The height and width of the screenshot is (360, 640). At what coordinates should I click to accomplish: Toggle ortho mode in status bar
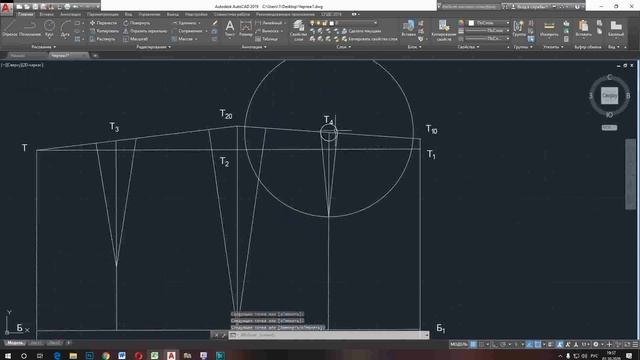coord(495,344)
